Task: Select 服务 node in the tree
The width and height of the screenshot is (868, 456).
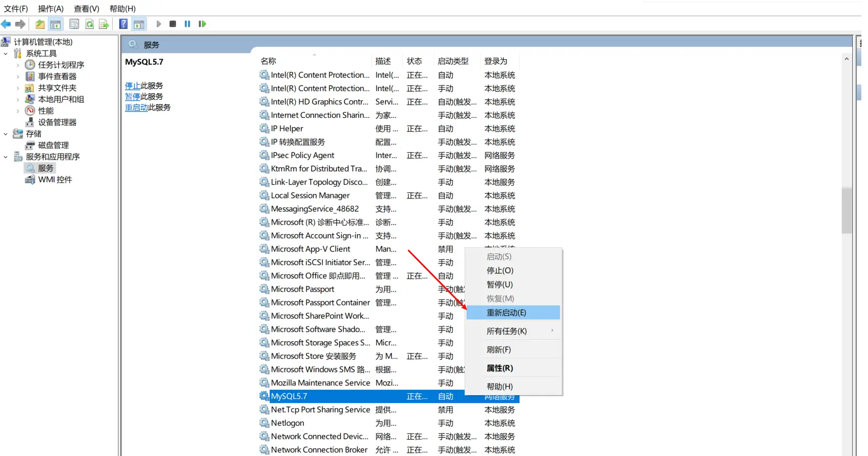Action: tap(45, 168)
